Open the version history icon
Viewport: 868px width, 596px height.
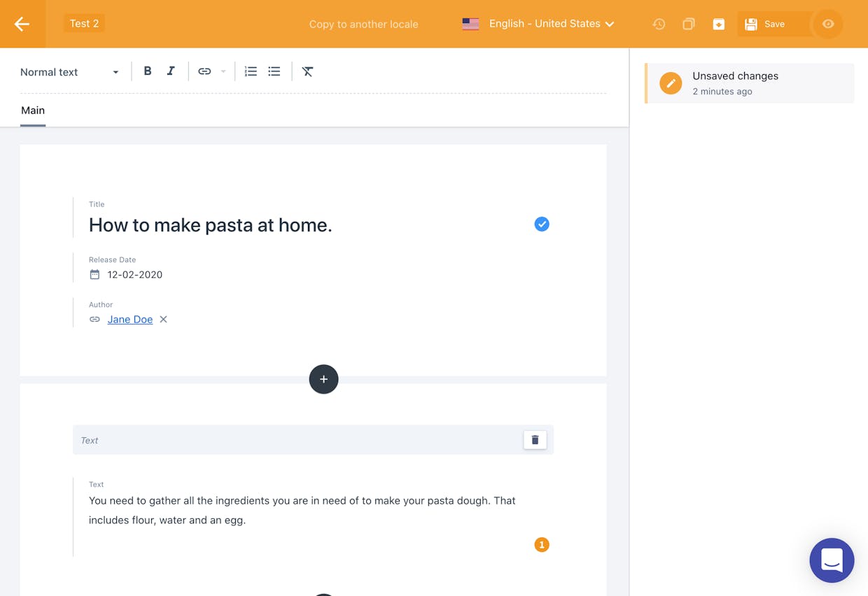pyautogui.click(x=659, y=24)
